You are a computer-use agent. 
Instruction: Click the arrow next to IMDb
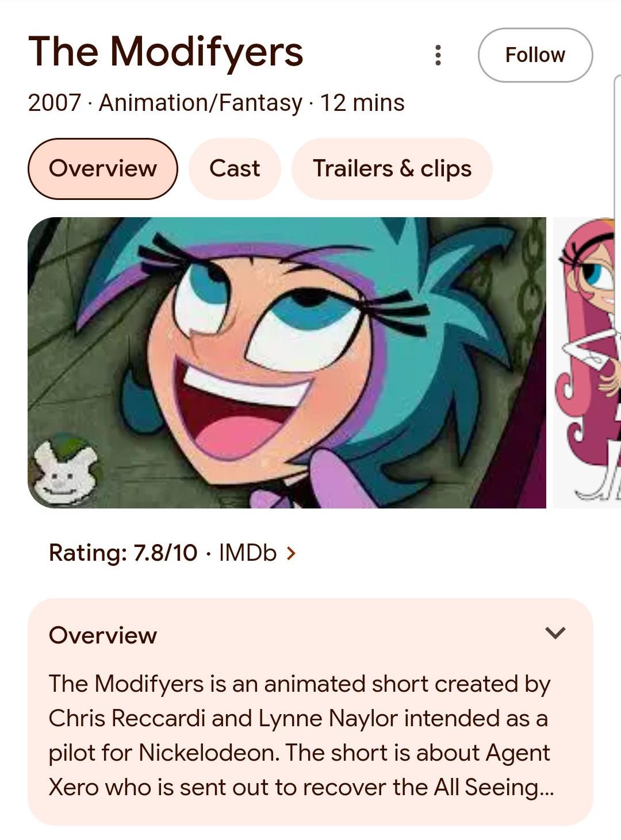(291, 553)
